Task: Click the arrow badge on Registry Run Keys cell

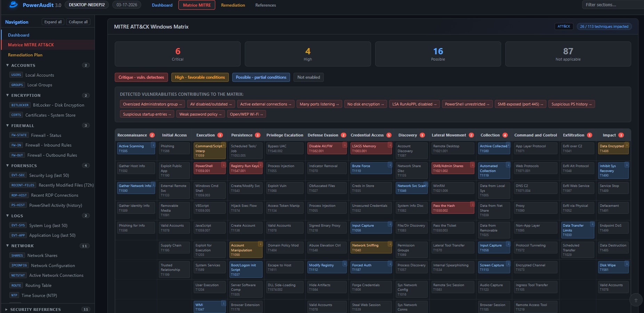Action: pos(260,165)
